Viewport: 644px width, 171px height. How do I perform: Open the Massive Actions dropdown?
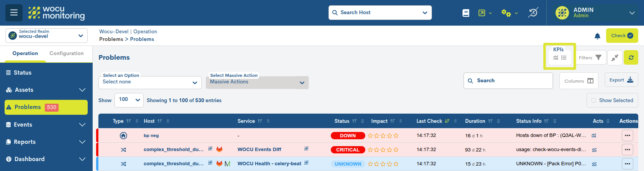(257, 82)
